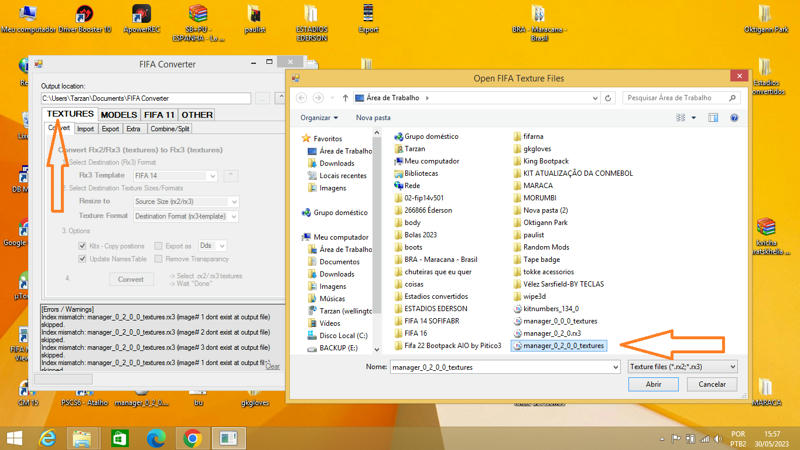Click the Convert button in FIFA Converter
This screenshot has height=450, width=800.
coord(131,280)
